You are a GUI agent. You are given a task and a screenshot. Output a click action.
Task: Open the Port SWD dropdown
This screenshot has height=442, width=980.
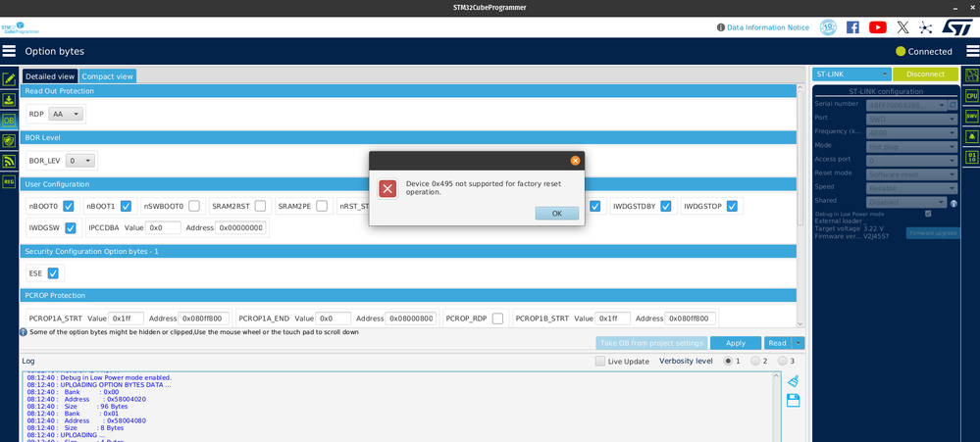[x=911, y=119]
